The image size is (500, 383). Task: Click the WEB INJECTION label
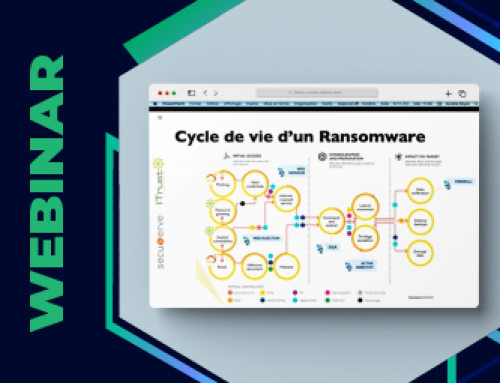click(266, 238)
